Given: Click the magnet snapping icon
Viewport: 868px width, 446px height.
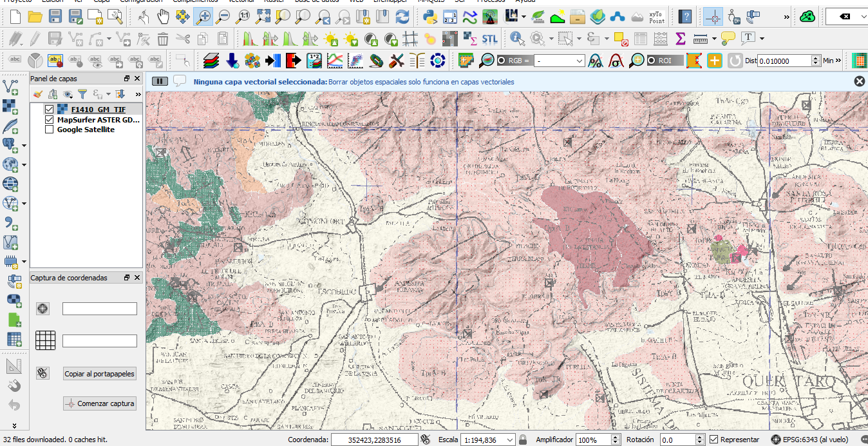Looking at the screenshot, I should pyautogui.click(x=14, y=385).
